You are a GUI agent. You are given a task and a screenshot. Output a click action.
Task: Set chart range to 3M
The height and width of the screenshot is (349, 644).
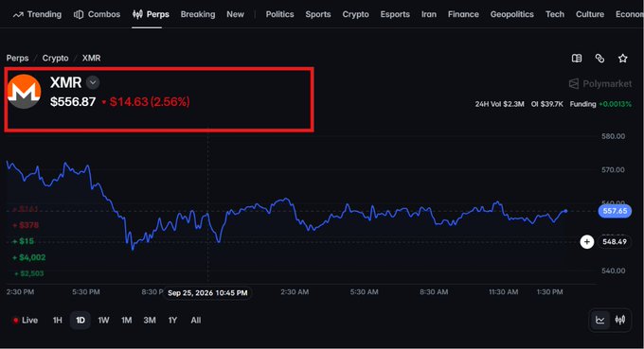click(x=150, y=321)
